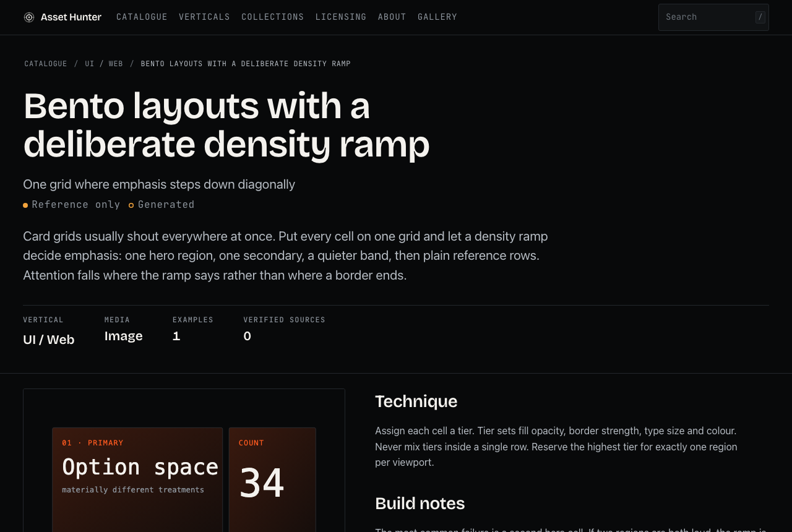Open the Gallery nav item
This screenshot has height=532, width=792.
437,17
